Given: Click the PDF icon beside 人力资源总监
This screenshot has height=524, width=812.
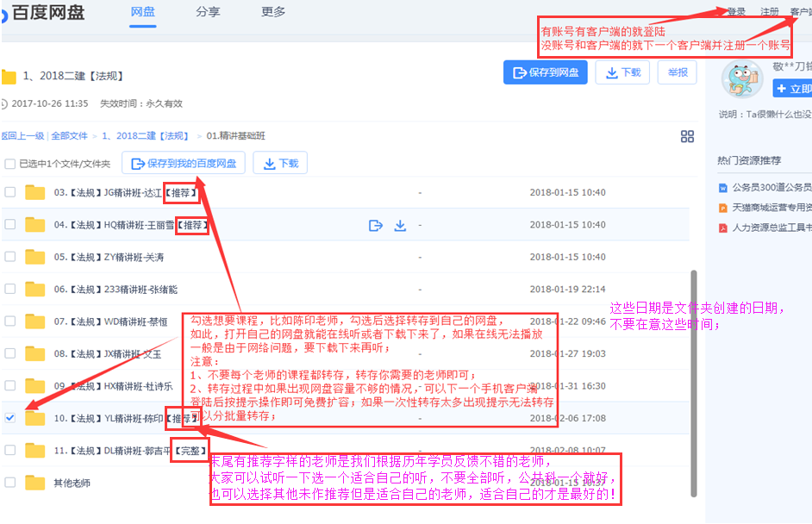Looking at the screenshot, I should click(x=723, y=228).
